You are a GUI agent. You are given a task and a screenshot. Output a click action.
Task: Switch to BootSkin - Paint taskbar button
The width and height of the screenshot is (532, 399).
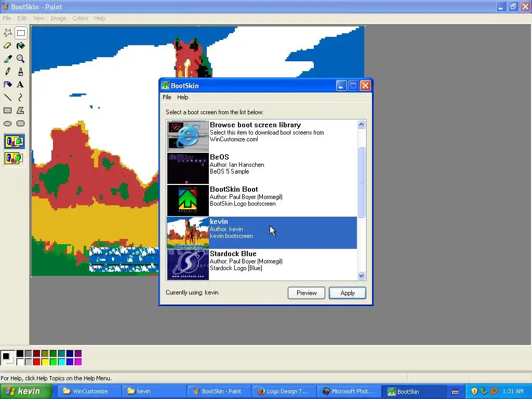219,391
